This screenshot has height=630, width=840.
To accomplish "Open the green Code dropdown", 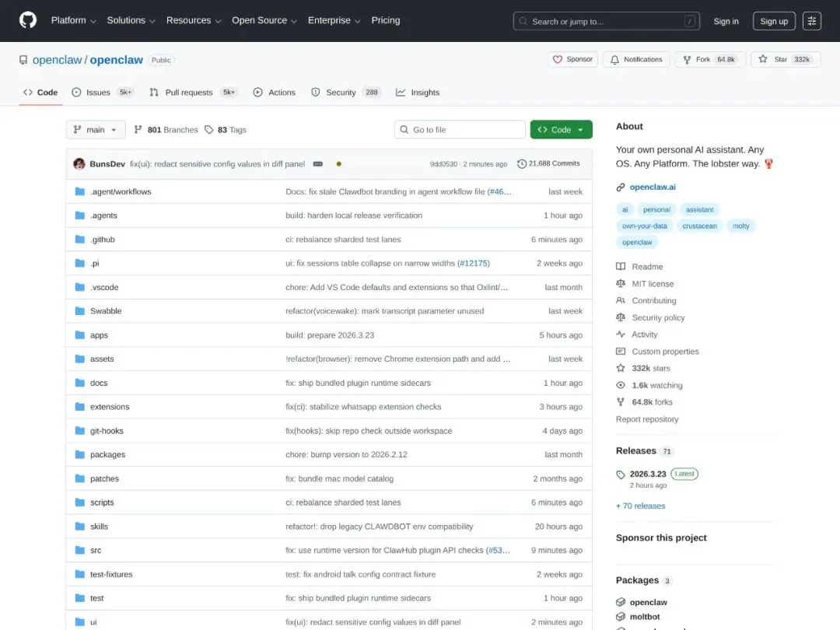I will coord(561,130).
